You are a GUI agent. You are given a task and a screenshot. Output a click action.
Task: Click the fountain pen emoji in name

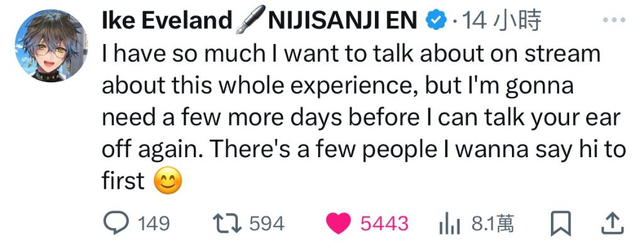[249, 21]
